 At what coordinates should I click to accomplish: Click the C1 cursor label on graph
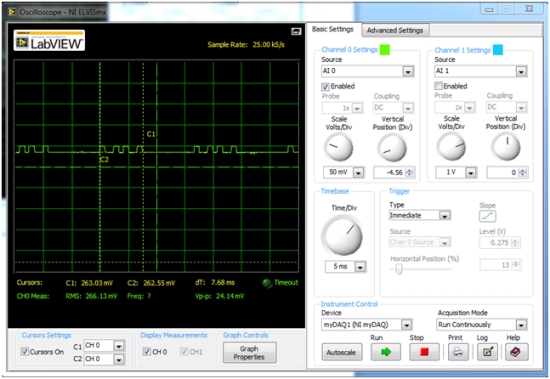click(151, 134)
